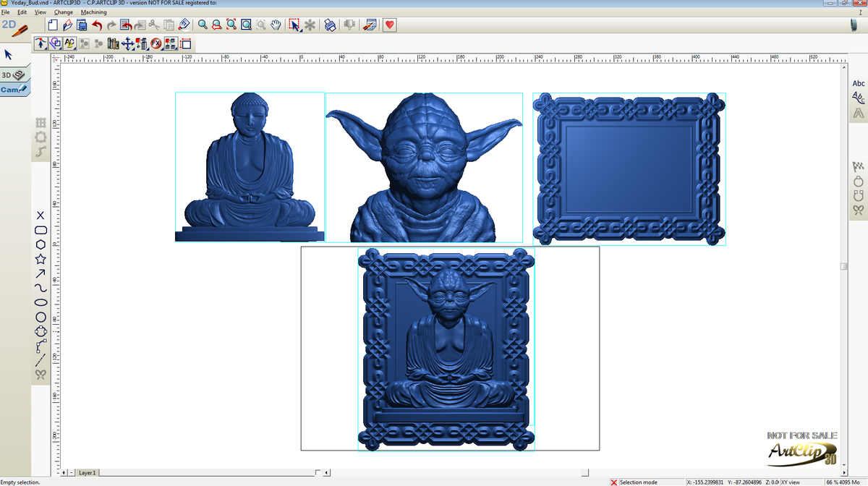This screenshot has height=486, width=868.
Task: Click the scissors Cut icon in the top toolbar
Action: tap(154, 25)
